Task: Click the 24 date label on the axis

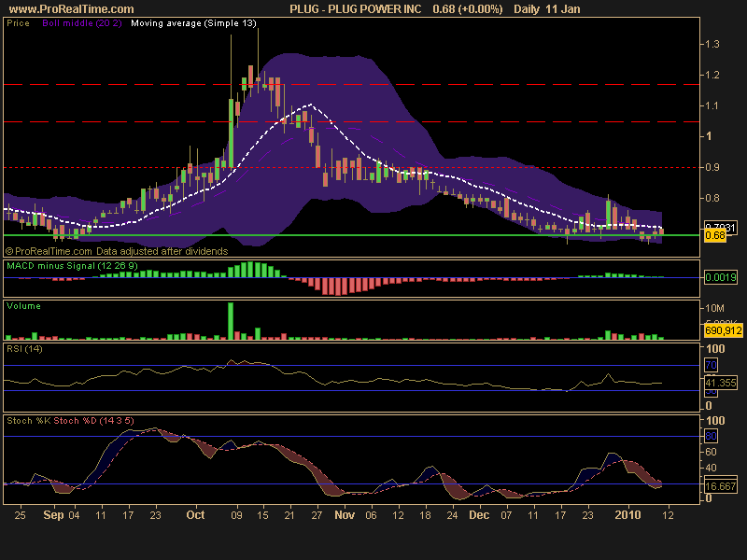Action: 452,515
